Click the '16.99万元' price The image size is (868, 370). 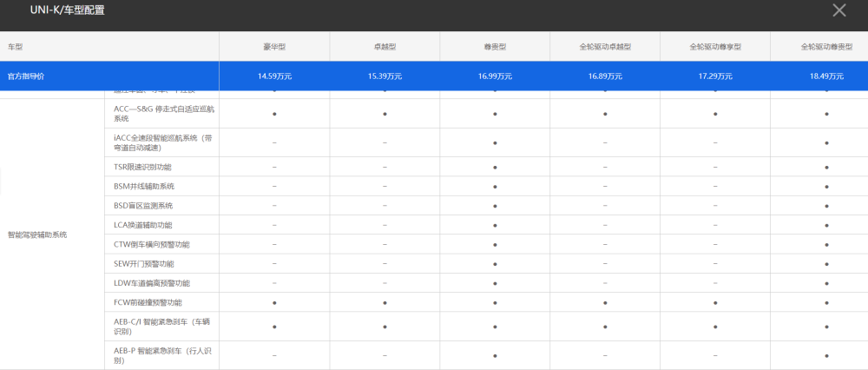coord(495,76)
